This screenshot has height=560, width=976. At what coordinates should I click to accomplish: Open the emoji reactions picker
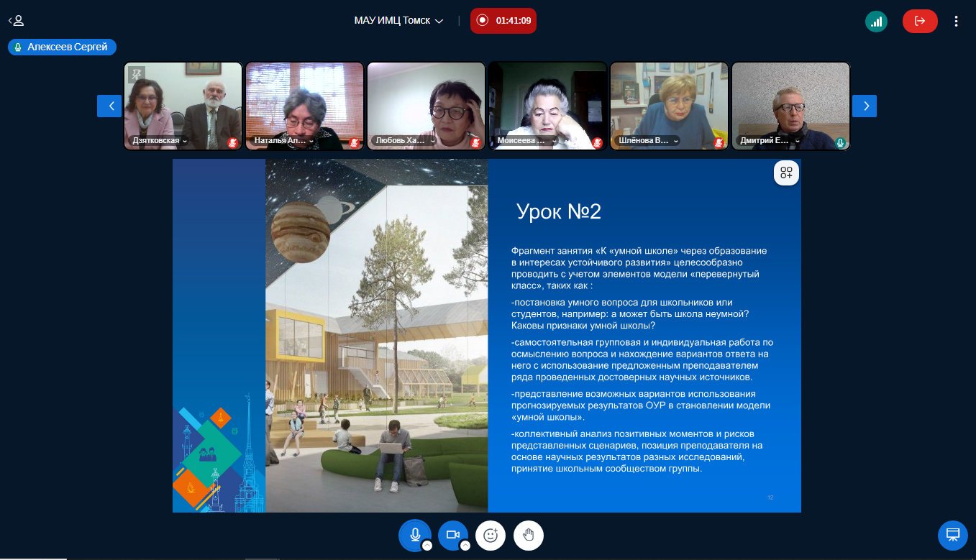[x=491, y=535]
